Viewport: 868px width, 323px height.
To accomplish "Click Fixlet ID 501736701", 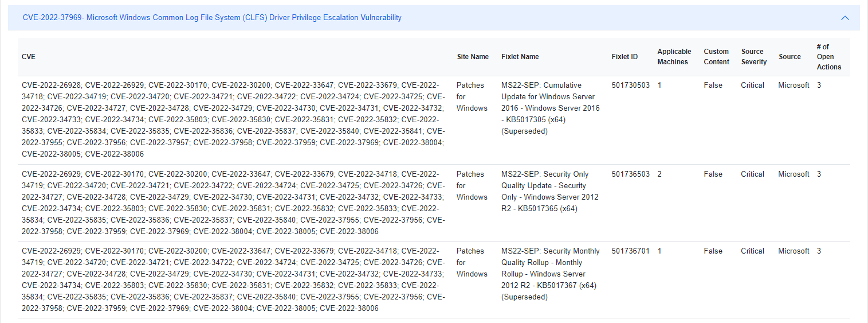I will point(630,251).
